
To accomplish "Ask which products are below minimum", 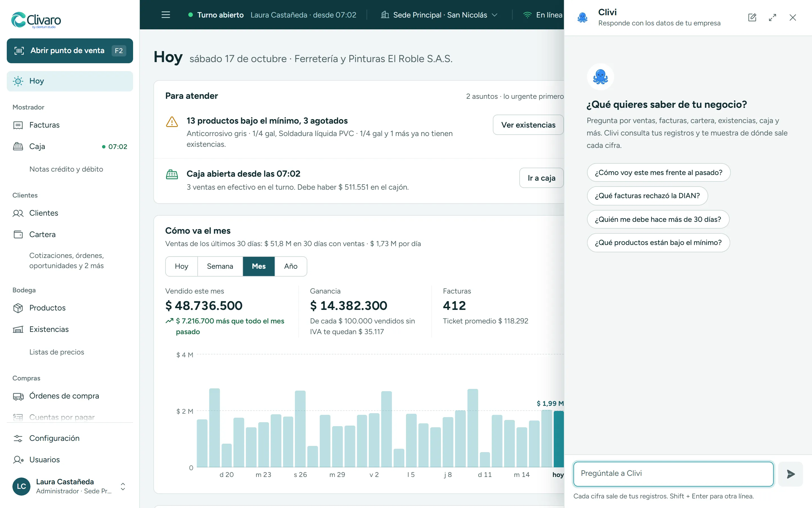I will 658,243.
